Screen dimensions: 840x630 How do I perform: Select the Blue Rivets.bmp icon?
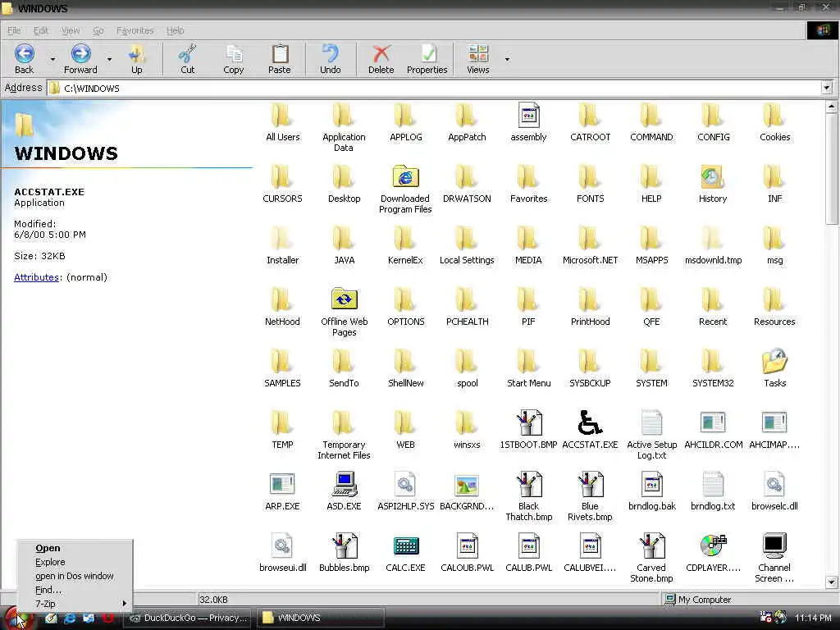[590, 484]
